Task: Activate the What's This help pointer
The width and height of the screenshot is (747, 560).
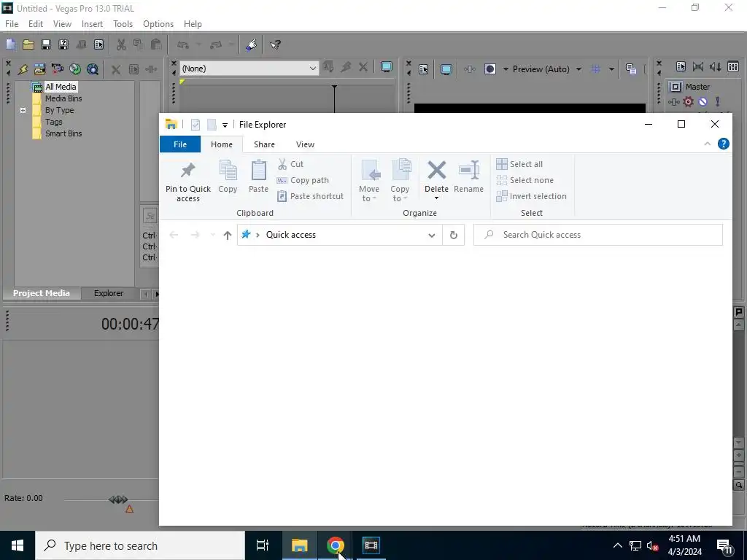Action: (x=275, y=44)
